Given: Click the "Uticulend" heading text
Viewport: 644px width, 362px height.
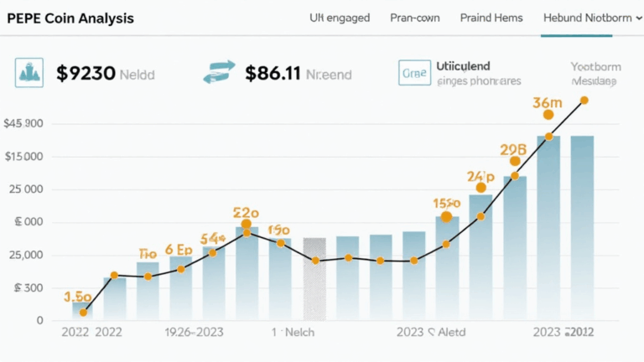Looking at the screenshot, I should tap(465, 65).
